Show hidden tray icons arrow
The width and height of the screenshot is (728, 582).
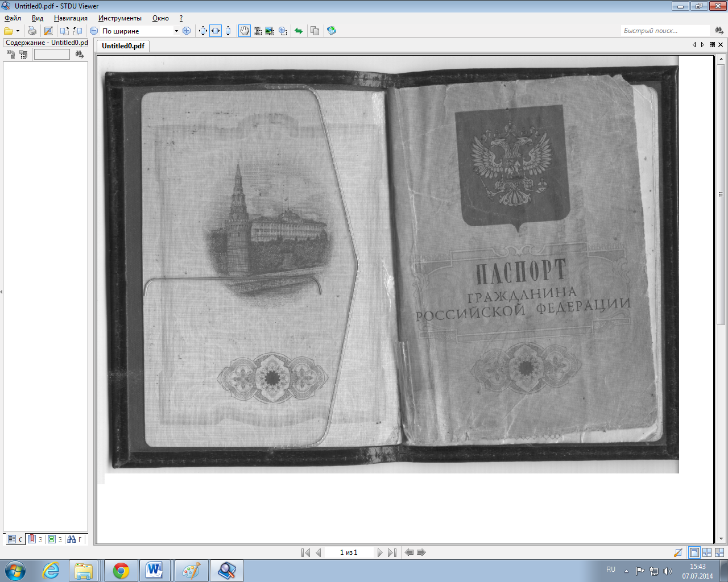pyautogui.click(x=626, y=571)
